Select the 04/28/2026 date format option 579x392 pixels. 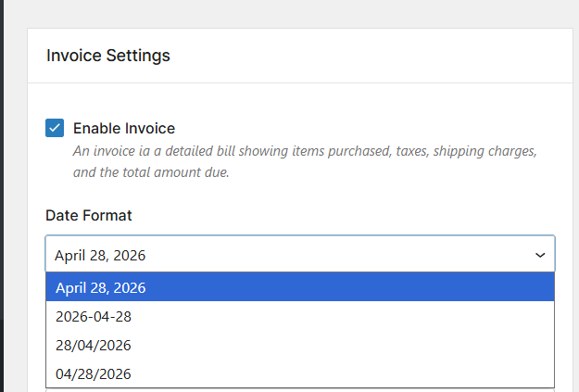[94, 373]
